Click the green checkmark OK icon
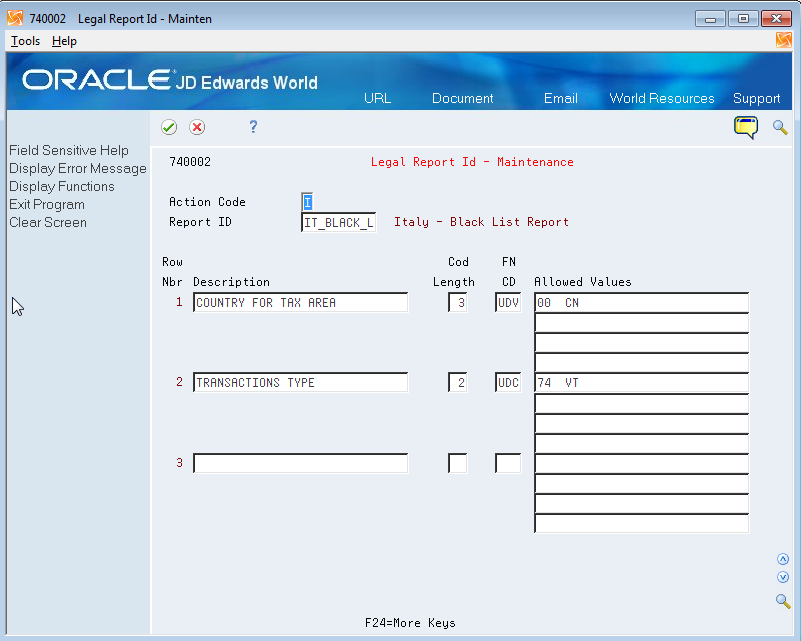This screenshot has width=801, height=641. click(x=169, y=127)
